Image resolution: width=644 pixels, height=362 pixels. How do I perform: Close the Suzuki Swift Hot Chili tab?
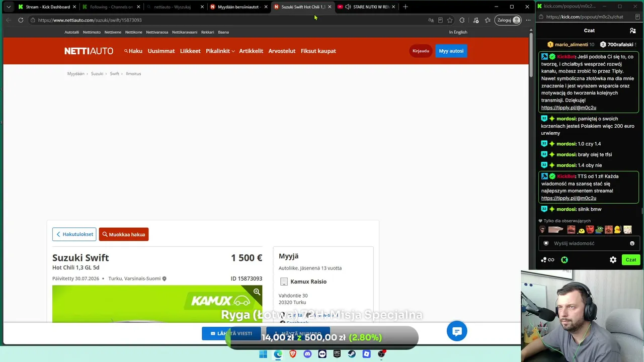(330, 7)
